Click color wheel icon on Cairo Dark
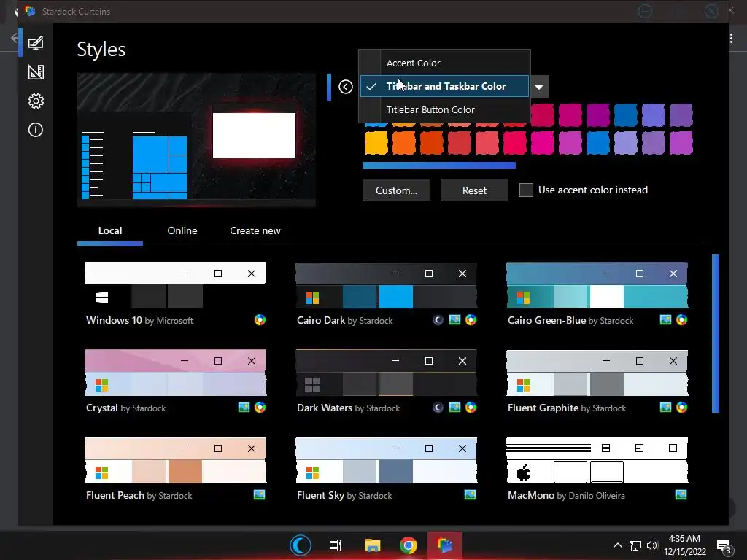The width and height of the screenshot is (747, 560). (x=471, y=320)
